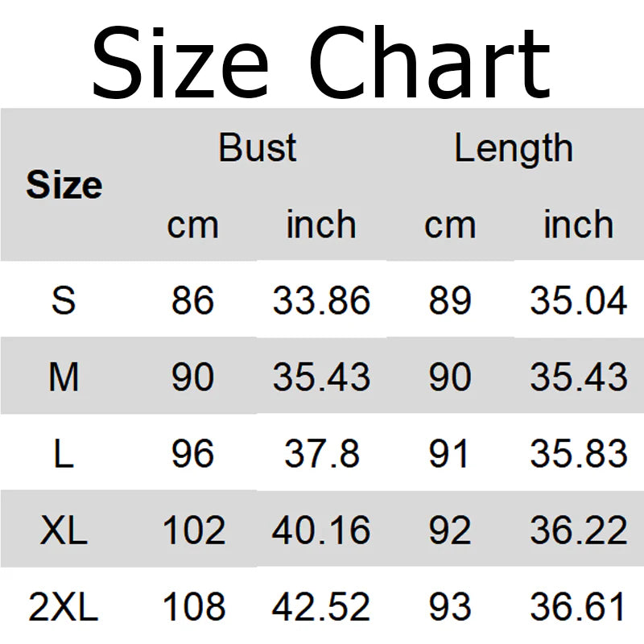
Task: Select the S size row label
Action: click(64, 301)
